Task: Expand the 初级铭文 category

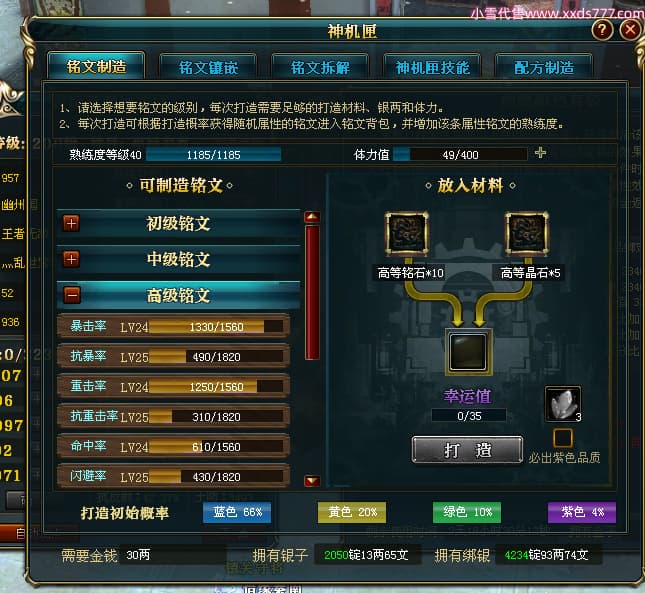Action: (71, 223)
